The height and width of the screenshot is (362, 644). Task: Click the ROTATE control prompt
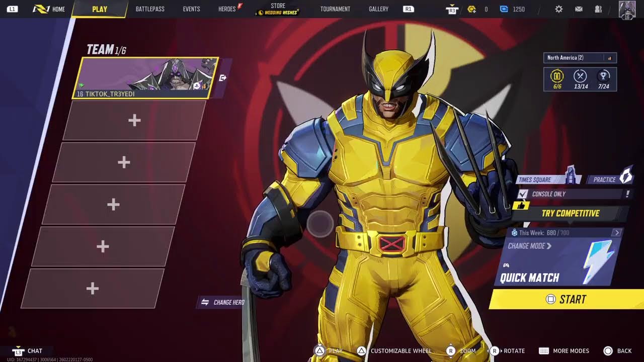[x=507, y=351]
